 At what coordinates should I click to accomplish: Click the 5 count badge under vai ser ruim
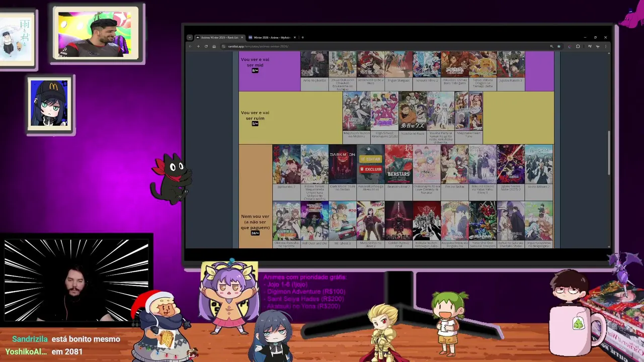coord(255,124)
